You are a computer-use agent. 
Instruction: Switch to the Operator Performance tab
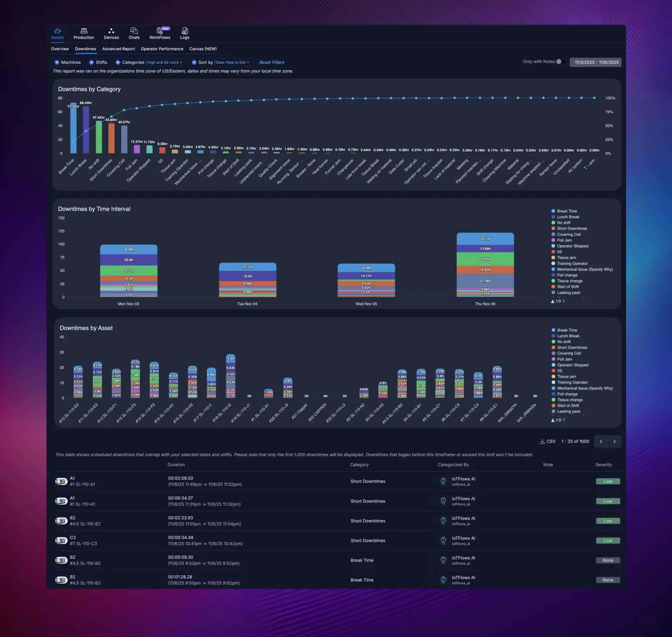pyautogui.click(x=162, y=49)
